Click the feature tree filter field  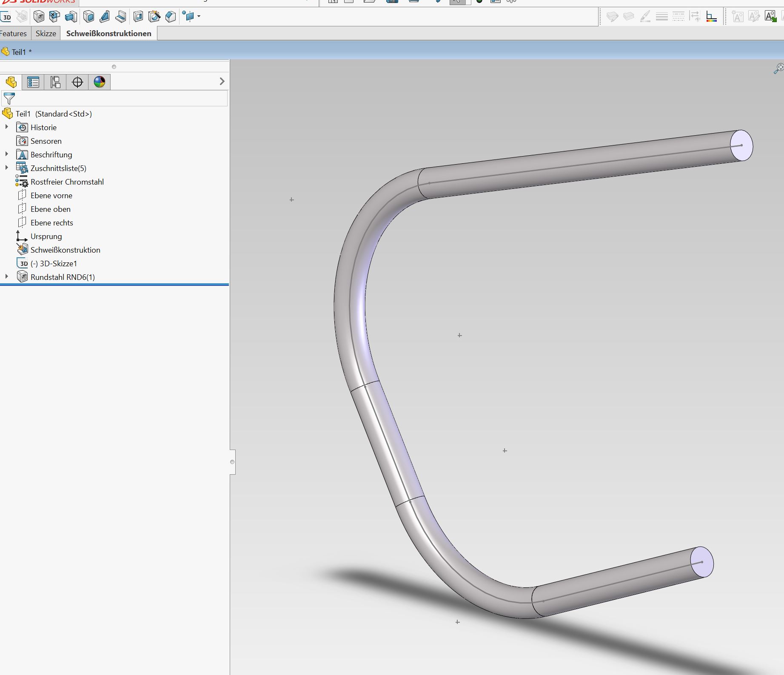click(119, 99)
